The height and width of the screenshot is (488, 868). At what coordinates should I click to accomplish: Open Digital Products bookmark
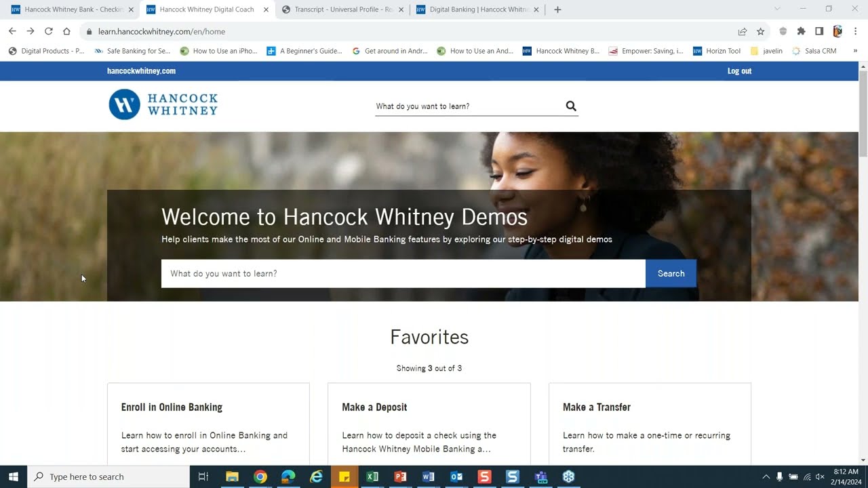(x=46, y=51)
